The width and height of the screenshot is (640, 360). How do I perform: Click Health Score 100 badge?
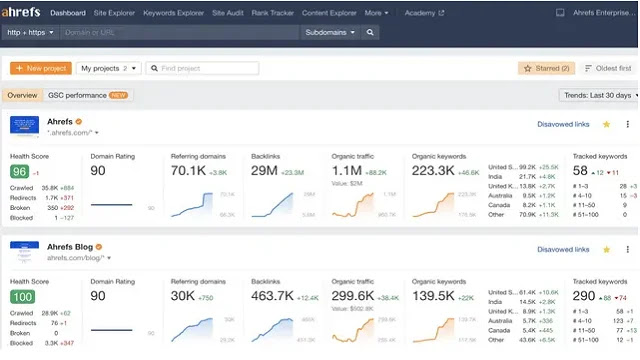tap(22, 297)
